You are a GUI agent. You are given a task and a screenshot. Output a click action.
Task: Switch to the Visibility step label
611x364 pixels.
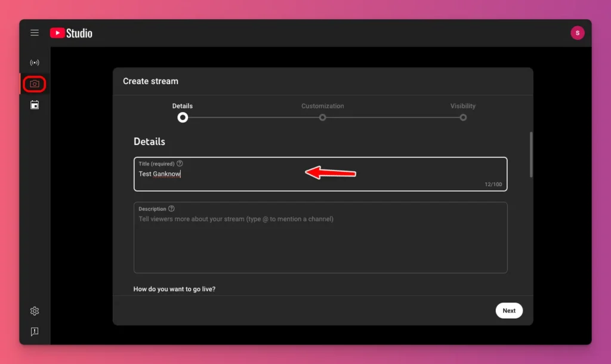(463, 106)
